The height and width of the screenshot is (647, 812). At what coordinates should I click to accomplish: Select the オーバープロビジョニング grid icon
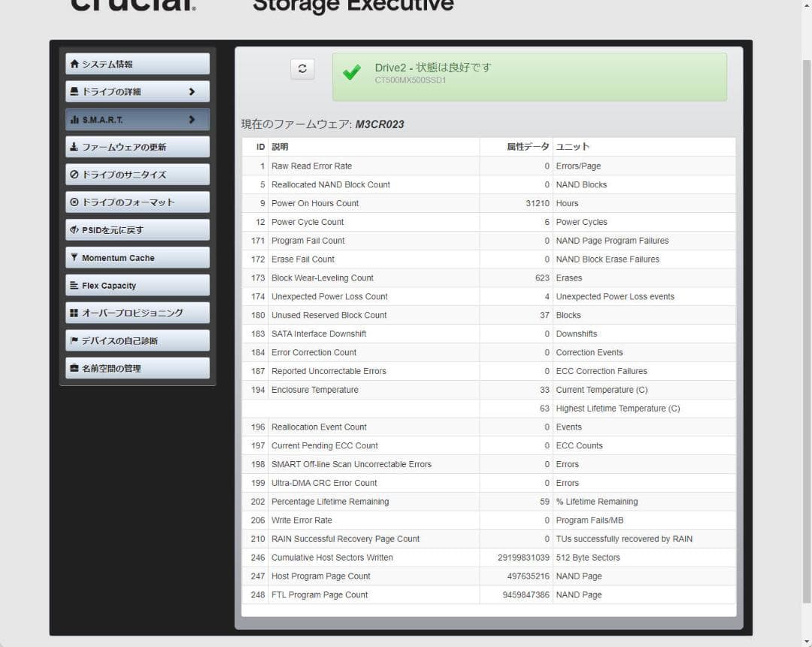coord(75,313)
